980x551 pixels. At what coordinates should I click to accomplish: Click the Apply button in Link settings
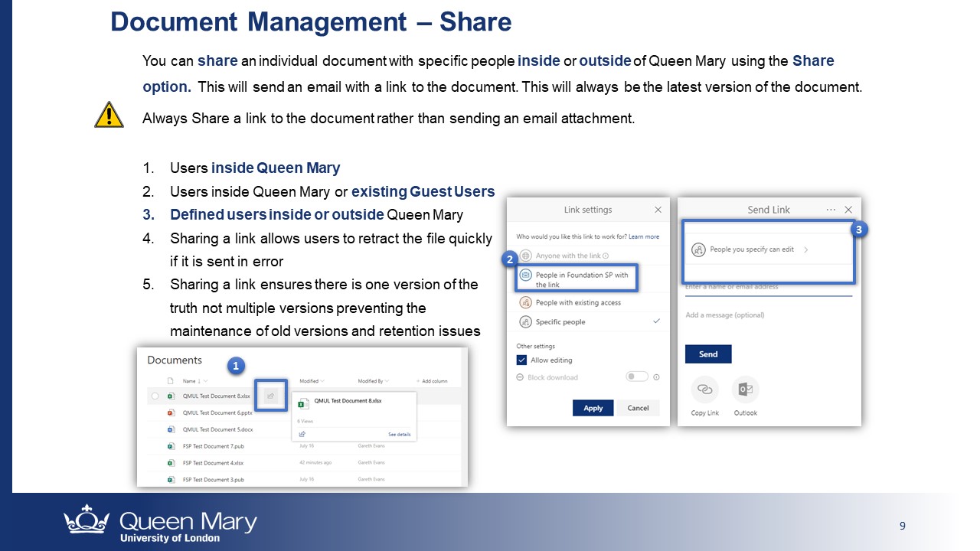click(x=593, y=408)
